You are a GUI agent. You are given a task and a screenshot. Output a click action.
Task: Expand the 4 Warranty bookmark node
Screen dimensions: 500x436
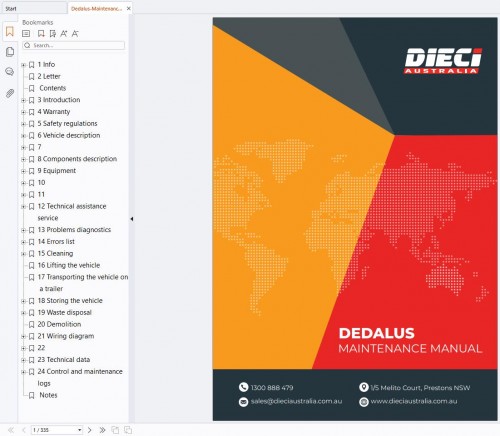(x=23, y=112)
